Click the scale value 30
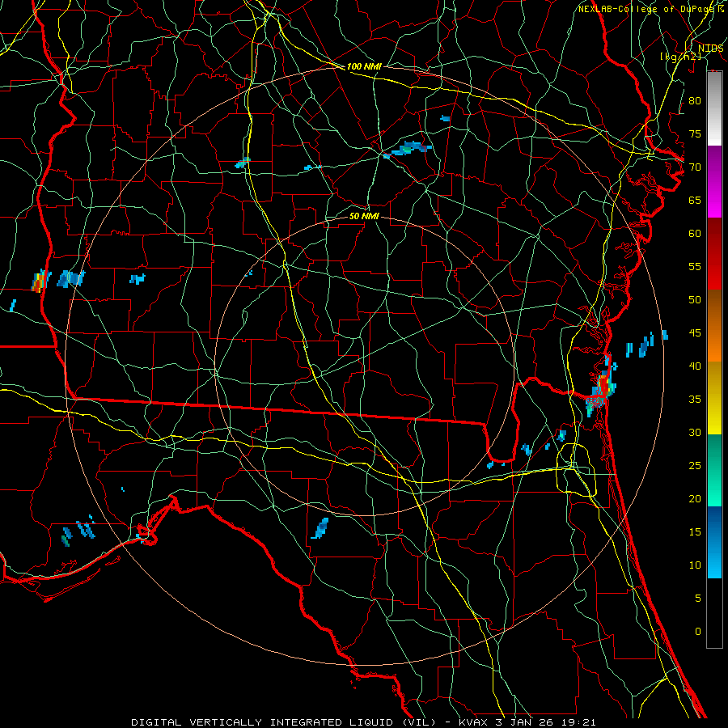Viewport: 728px width, 728px height. [x=695, y=433]
